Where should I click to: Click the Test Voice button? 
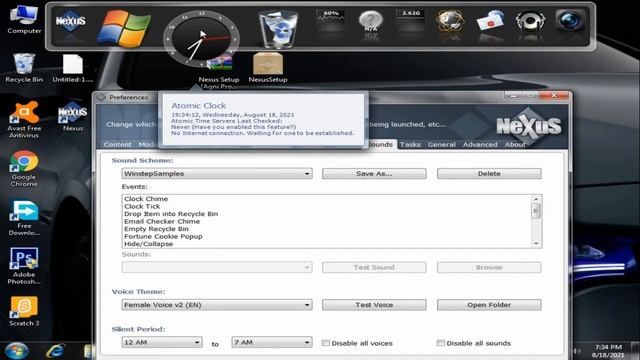[374, 305]
